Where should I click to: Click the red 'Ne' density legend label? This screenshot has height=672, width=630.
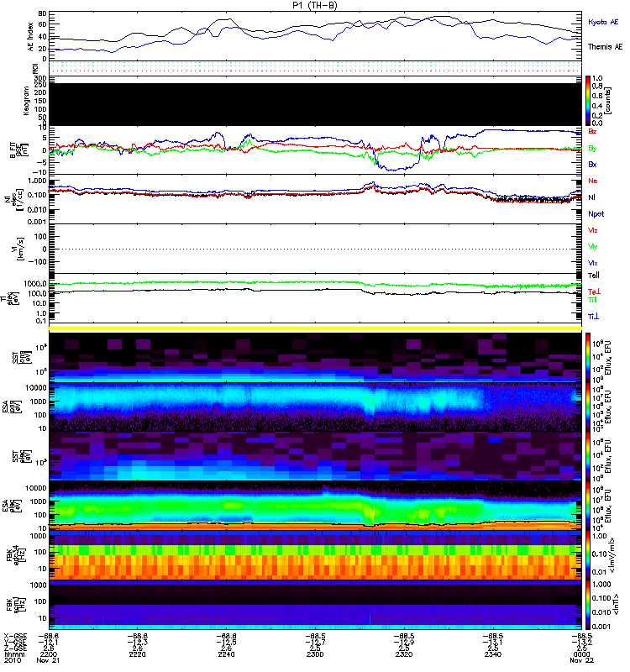(x=593, y=181)
